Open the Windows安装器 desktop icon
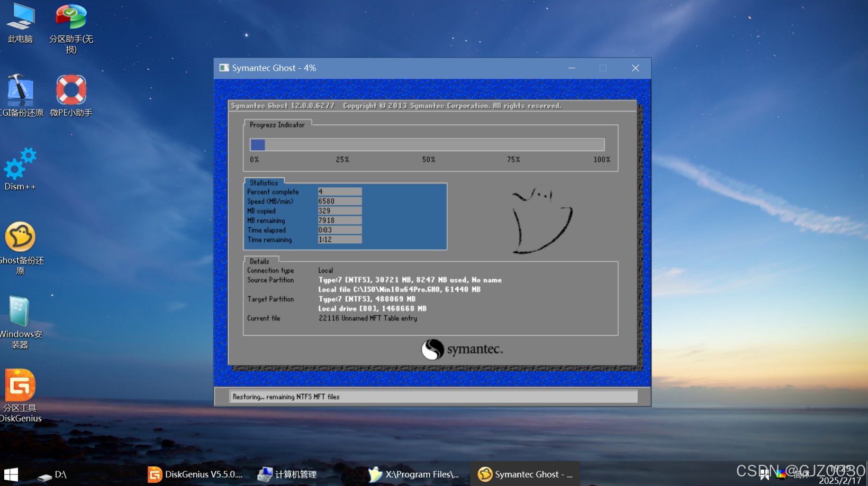The width and height of the screenshot is (868, 486). [x=20, y=322]
